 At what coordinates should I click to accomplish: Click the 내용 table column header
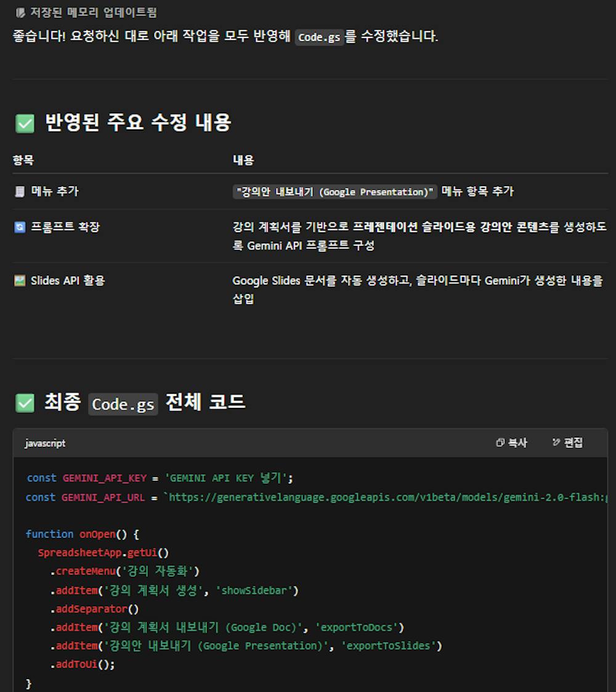coord(241,160)
